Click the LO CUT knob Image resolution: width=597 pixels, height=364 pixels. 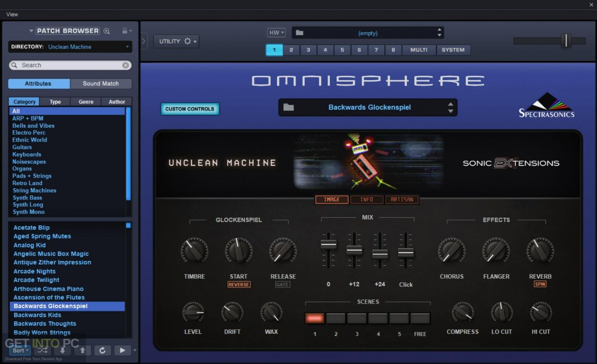(x=501, y=312)
